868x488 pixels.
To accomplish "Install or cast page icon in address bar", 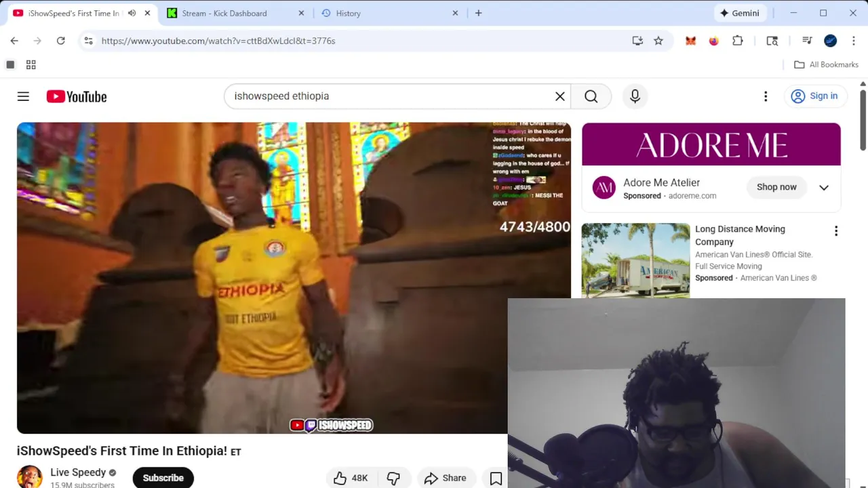I will (637, 41).
